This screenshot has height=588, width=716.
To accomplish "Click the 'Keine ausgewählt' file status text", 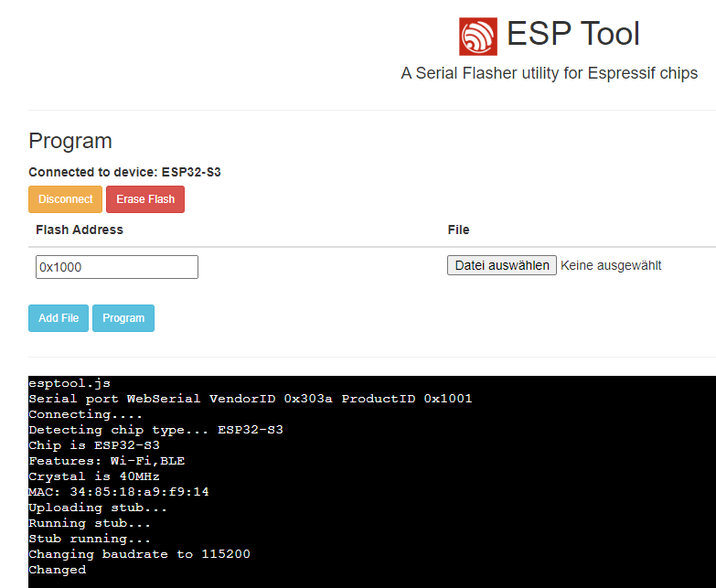I will click(611, 265).
